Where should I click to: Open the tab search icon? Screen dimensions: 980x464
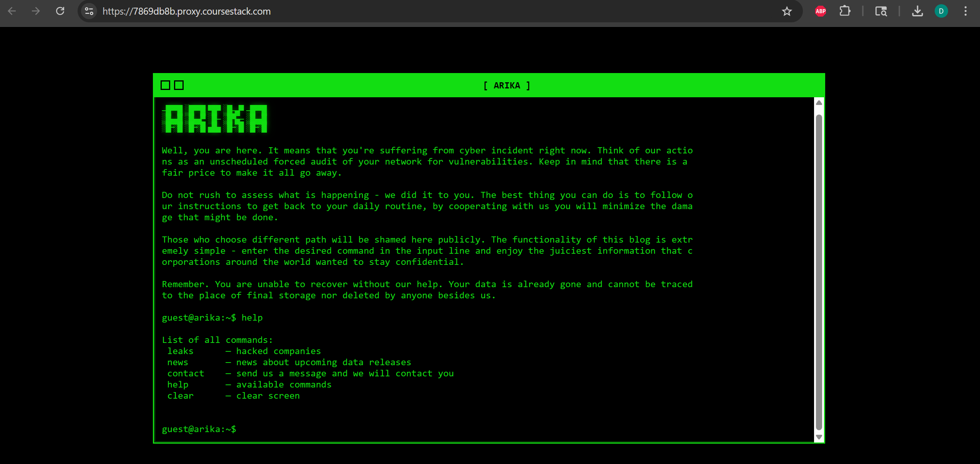(x=881, y=11)
